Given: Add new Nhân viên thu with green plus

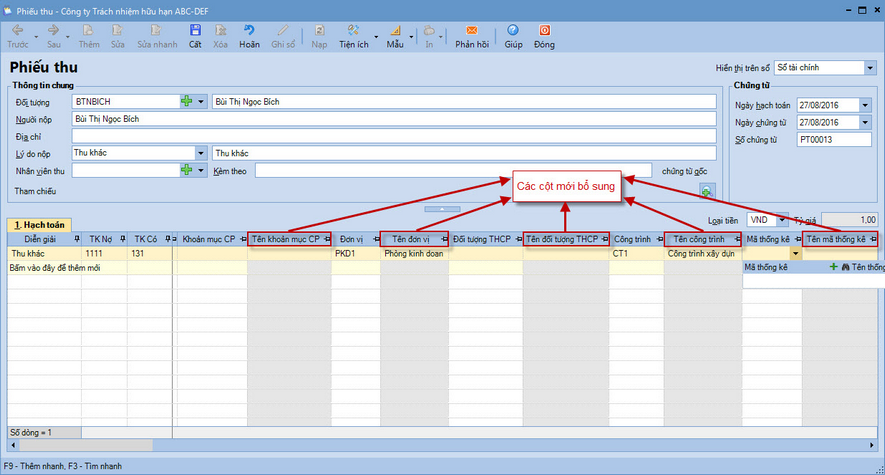Looking at the screenshot, I should 186,170.
